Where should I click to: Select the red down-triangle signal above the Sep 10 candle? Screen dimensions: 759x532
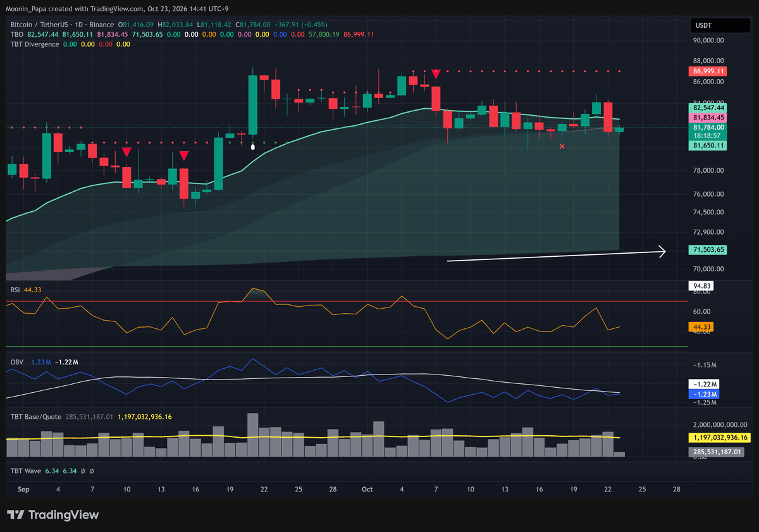tap(126, 152)
